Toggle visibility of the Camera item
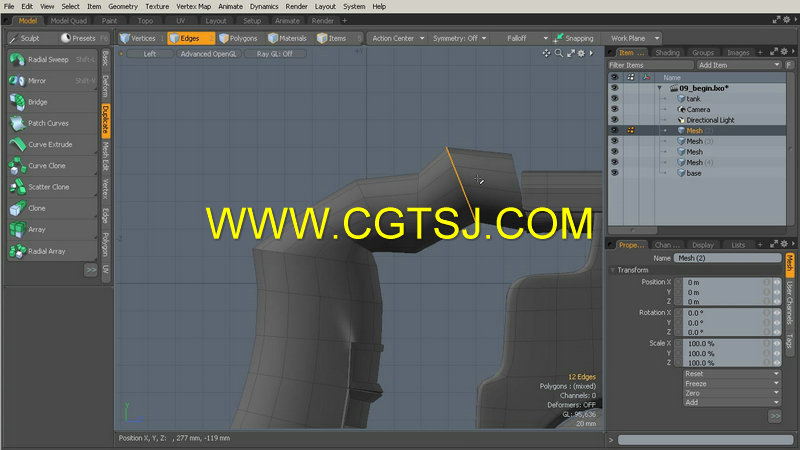This screenshot has height=450, width=800. (x=614, y=109)
